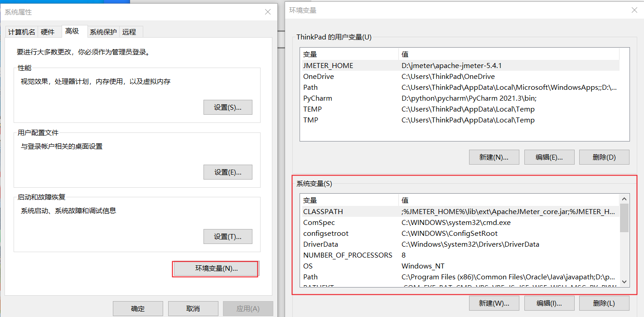Open 环境变量(N) dialog button
Image resolution: width=644 pixels, height=317 pixels.
pyautogui.click(x=216, y=268)
